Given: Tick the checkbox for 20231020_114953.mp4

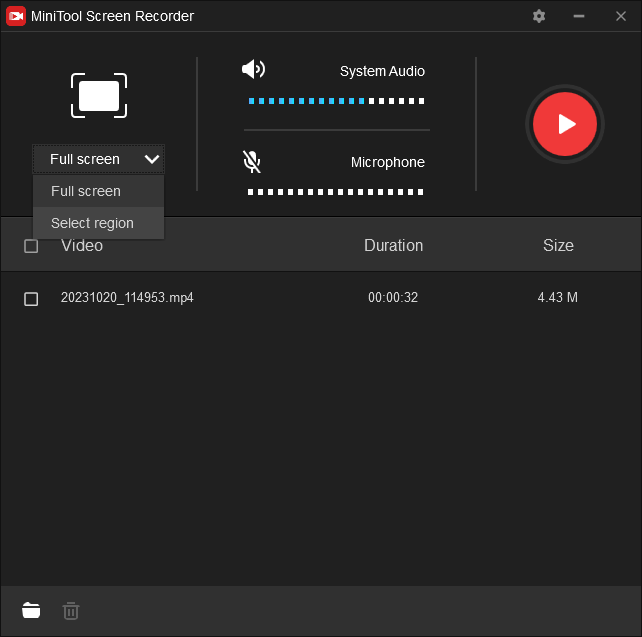Looking at the screenshot, I should pyautogui.click(x=31, y=299).
